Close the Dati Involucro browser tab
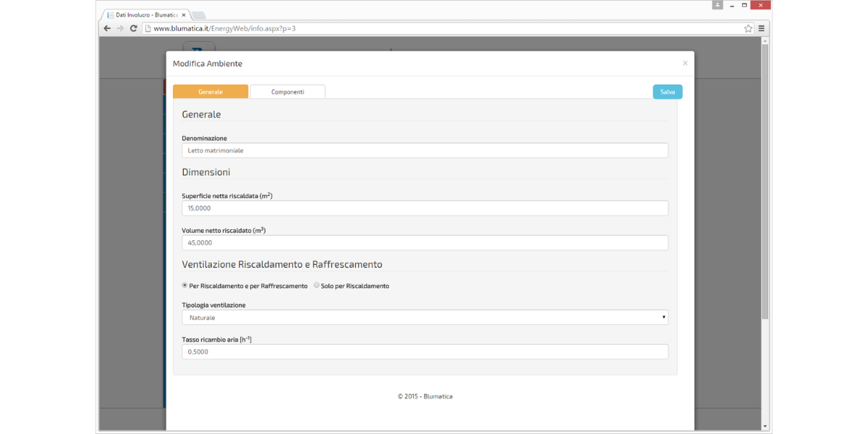Viewport: 868px width, 434px height. pos(184,14)
